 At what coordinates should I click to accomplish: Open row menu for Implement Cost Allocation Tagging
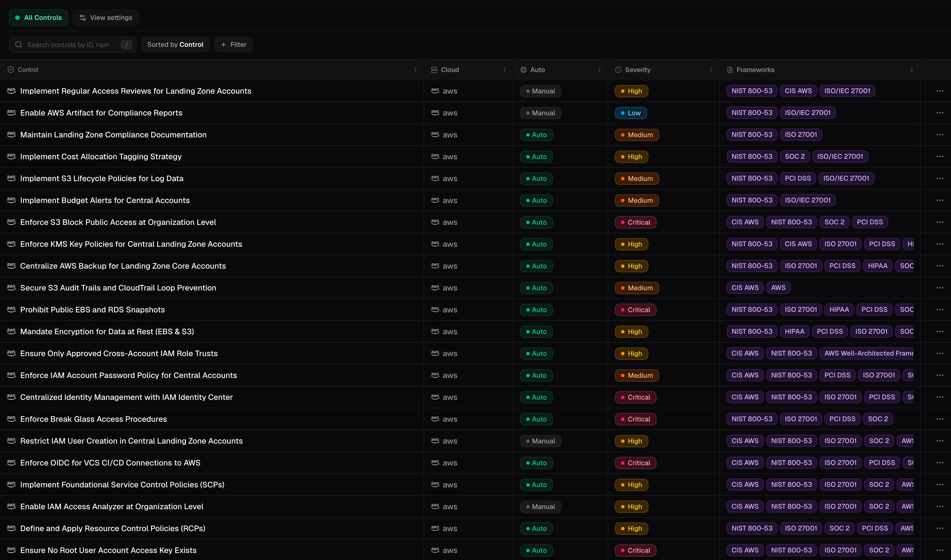940,156
